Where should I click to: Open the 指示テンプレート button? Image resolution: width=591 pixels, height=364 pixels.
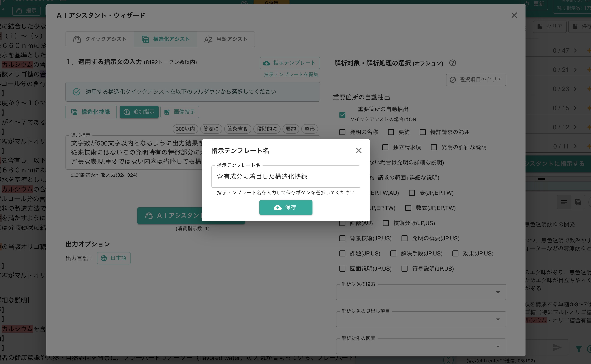pos(290,63)
